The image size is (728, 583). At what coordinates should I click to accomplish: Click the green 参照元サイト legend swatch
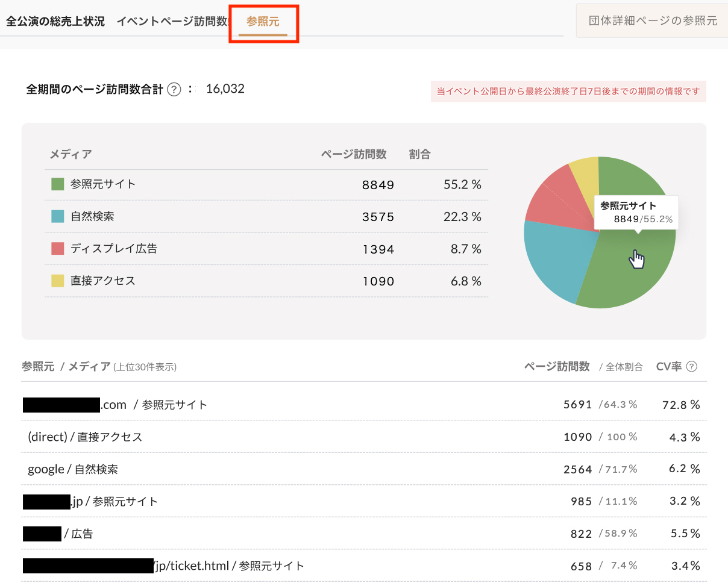click(x=58, y=184)
